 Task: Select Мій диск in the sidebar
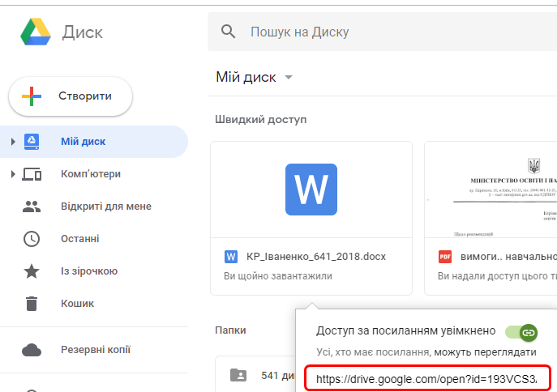click(x=83, y=142)
